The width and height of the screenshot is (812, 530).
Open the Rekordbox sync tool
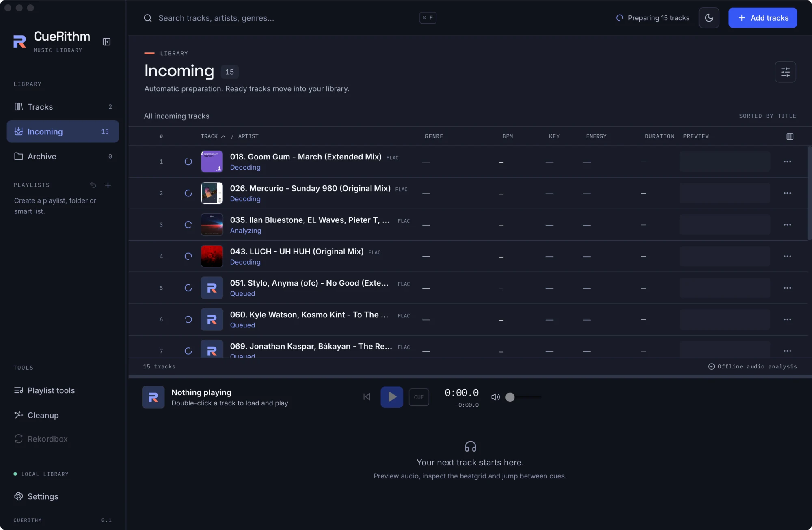click(x=63, y=439)
